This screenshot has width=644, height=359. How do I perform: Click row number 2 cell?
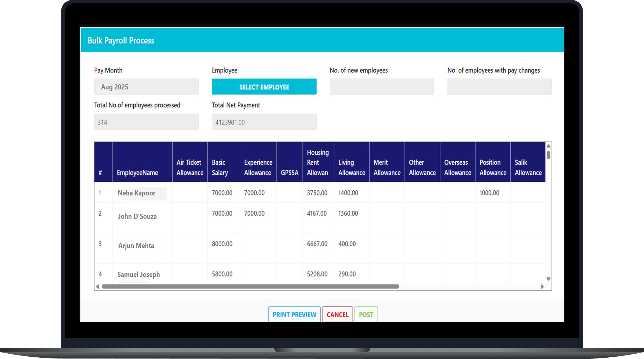click(x=104, y=218)
